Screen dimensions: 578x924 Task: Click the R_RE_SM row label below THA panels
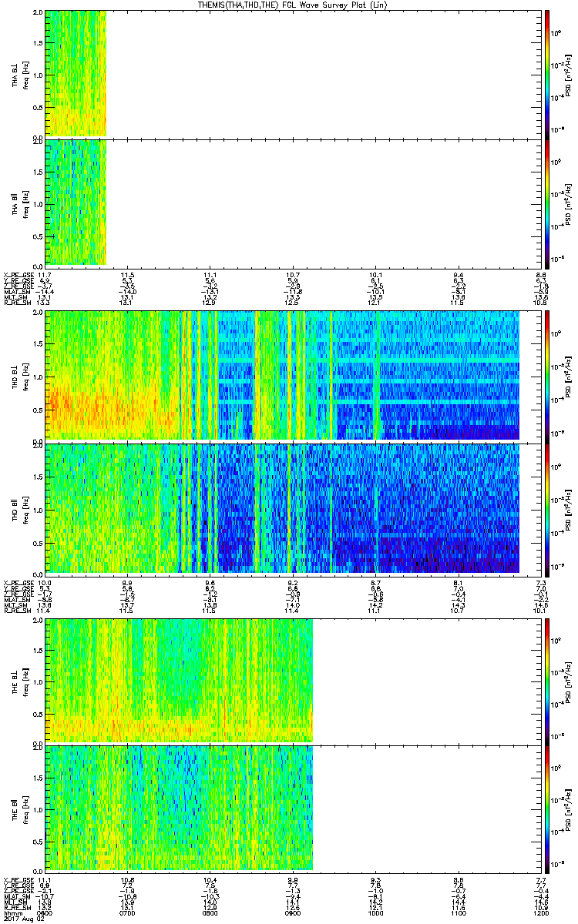[16, 303]
